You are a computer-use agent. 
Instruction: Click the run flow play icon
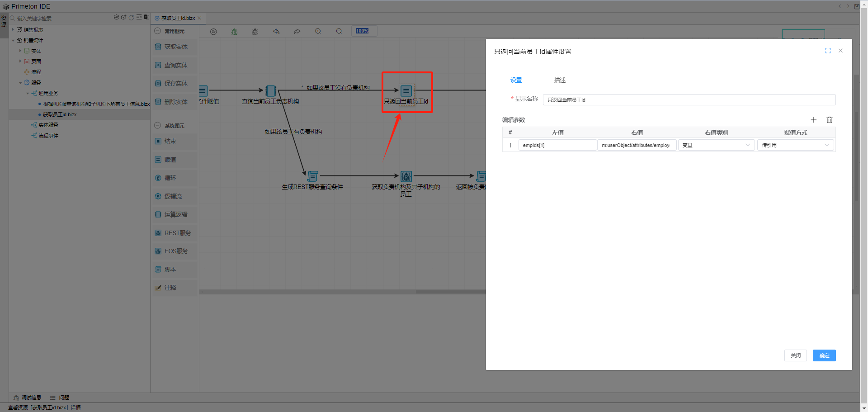pos(213,32)
